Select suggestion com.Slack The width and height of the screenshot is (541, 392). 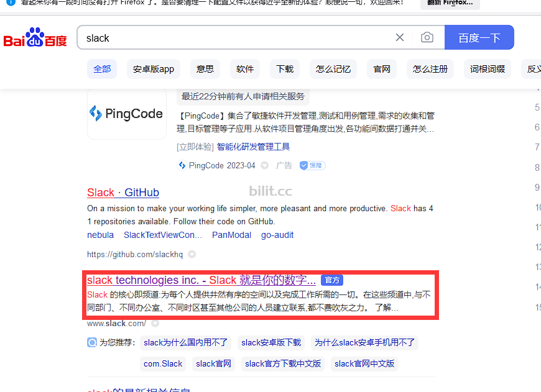point(163,364)
